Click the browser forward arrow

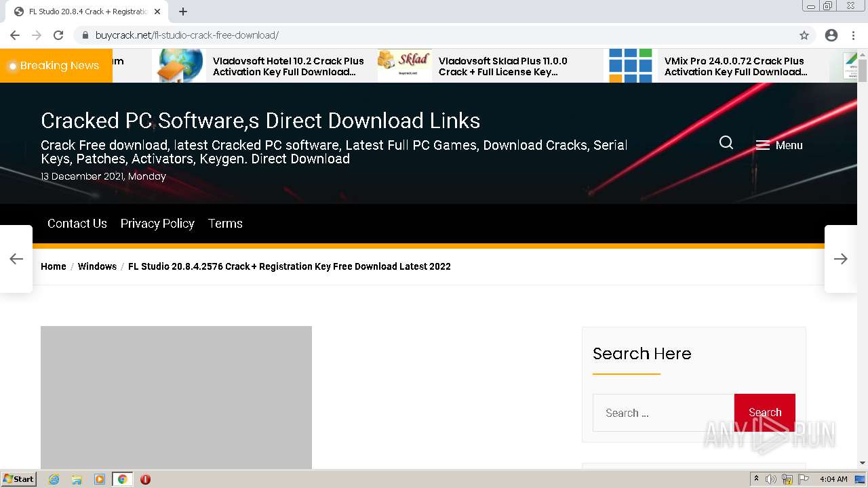(x=37, y=35)
